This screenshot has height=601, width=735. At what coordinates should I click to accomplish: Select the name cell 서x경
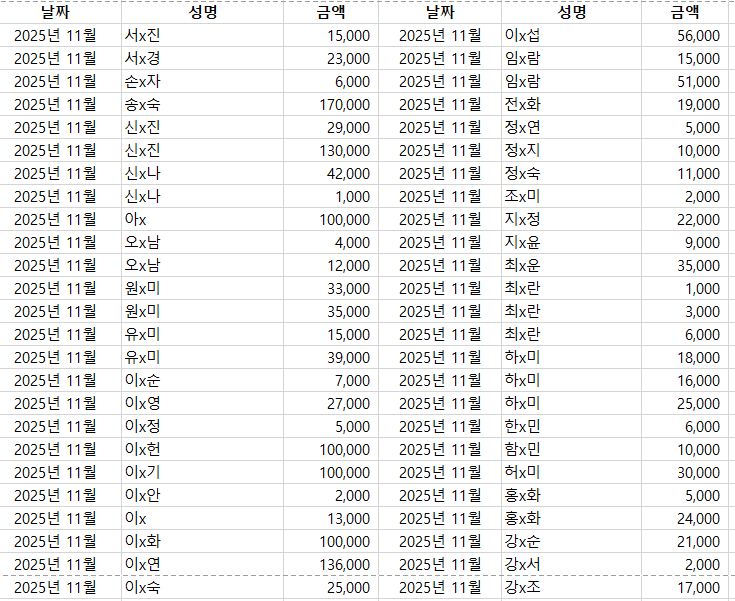(x=143, y=58)
